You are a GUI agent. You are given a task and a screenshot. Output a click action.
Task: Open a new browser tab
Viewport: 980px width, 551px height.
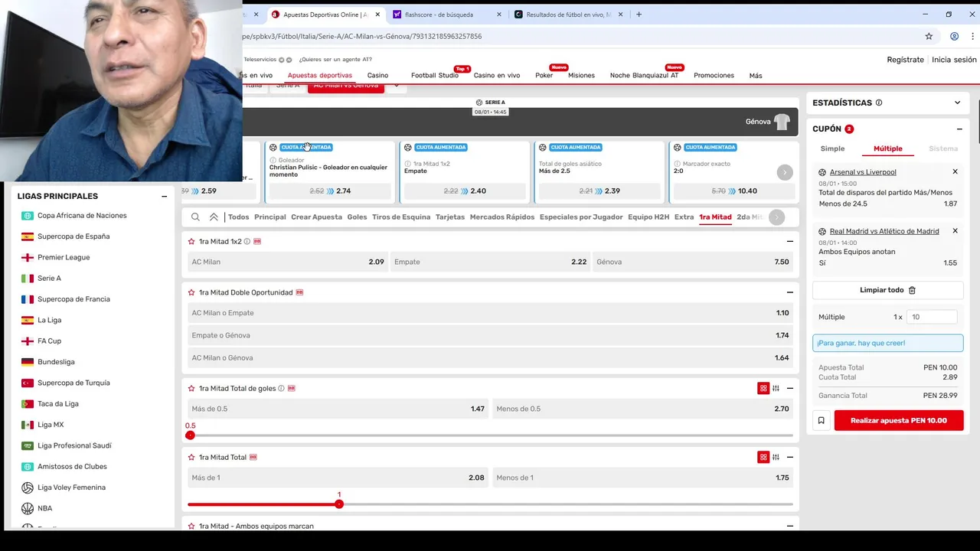click(x=639, y=14)
